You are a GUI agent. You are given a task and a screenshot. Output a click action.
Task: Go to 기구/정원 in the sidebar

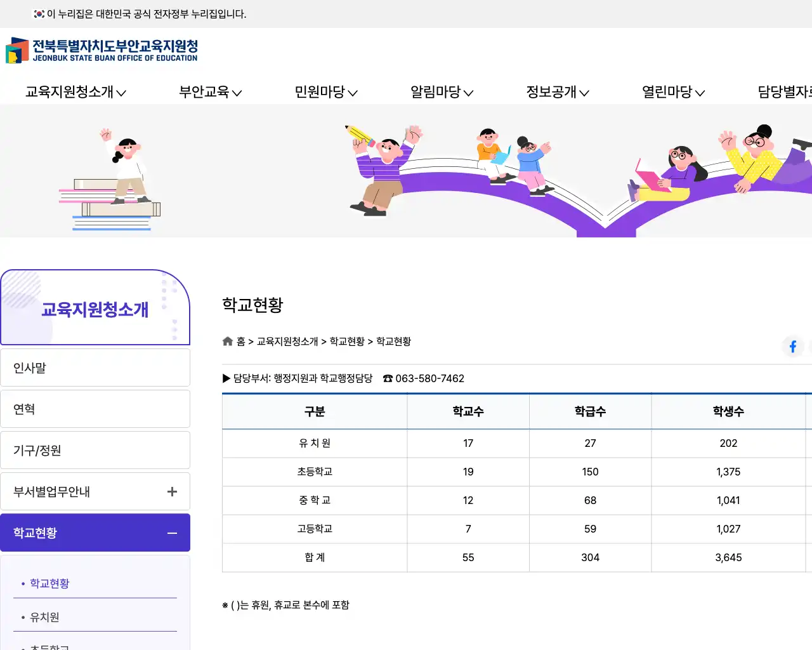(95, 450)
